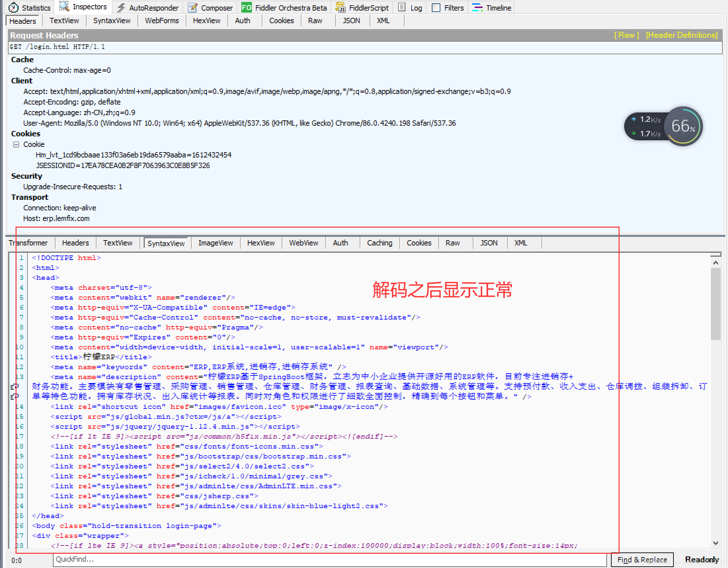The height and width of the screenshot is (568, 728).
Task: Click the word wrap indicator at line 13
Action: click(x=14, y=387)
